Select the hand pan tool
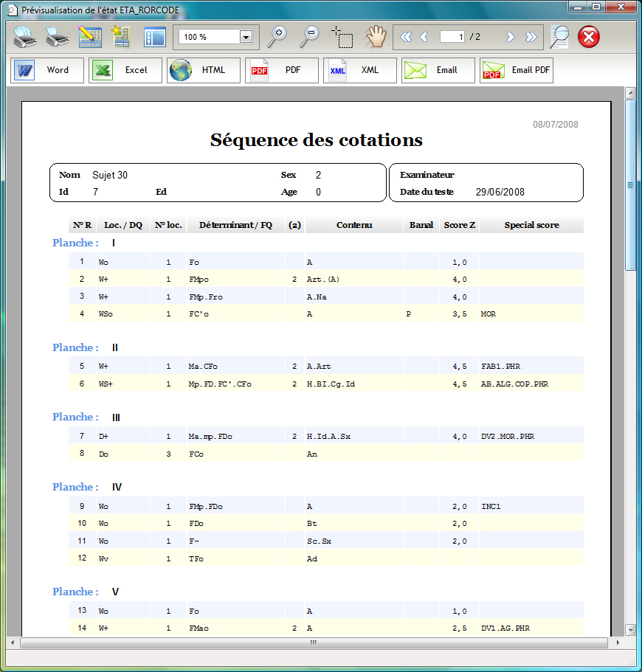This screenshot has width=642, height=672. pos(376,37)
